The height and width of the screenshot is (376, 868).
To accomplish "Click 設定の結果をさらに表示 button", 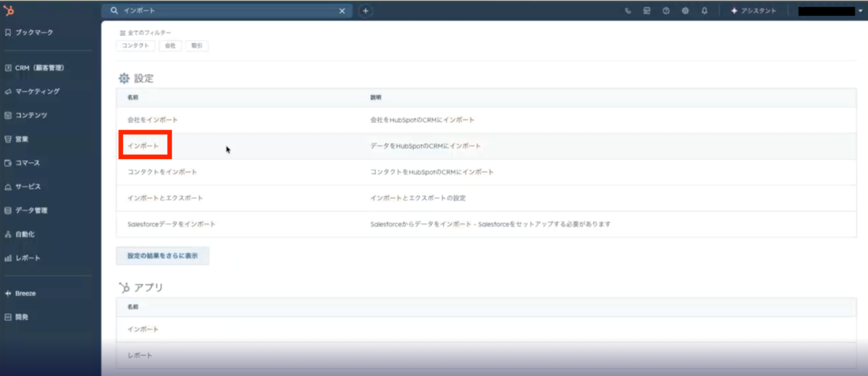I will pyautogui.click(x=162, y=256).
